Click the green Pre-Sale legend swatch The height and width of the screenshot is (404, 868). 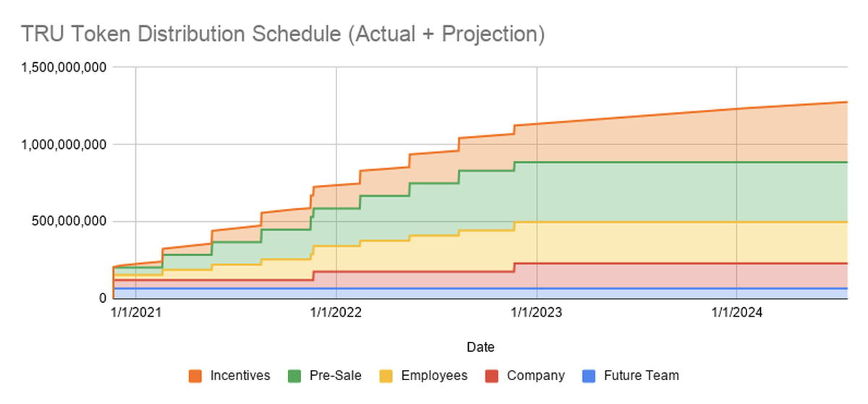pyautogui.click(x=295, y=376)
